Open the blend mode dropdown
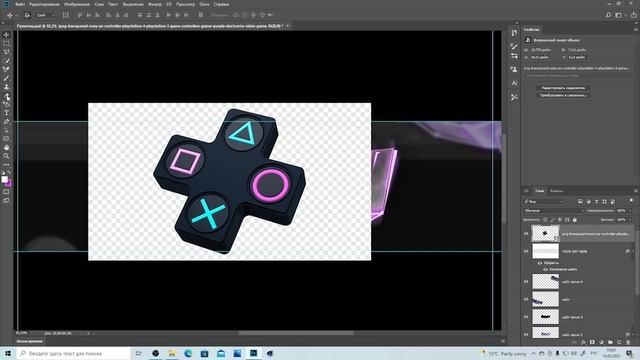The width and height of the screenshot is (640, 360). (554, 211)
